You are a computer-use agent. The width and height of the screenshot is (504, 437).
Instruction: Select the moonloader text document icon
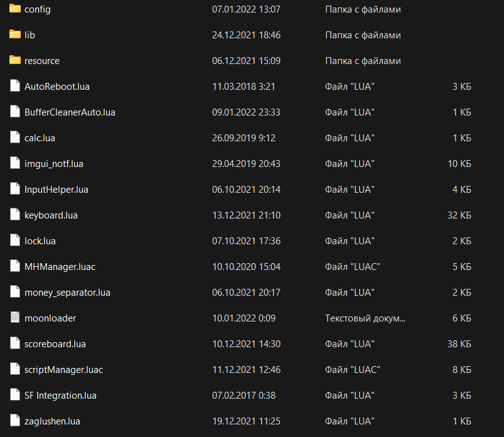point(15,317)
